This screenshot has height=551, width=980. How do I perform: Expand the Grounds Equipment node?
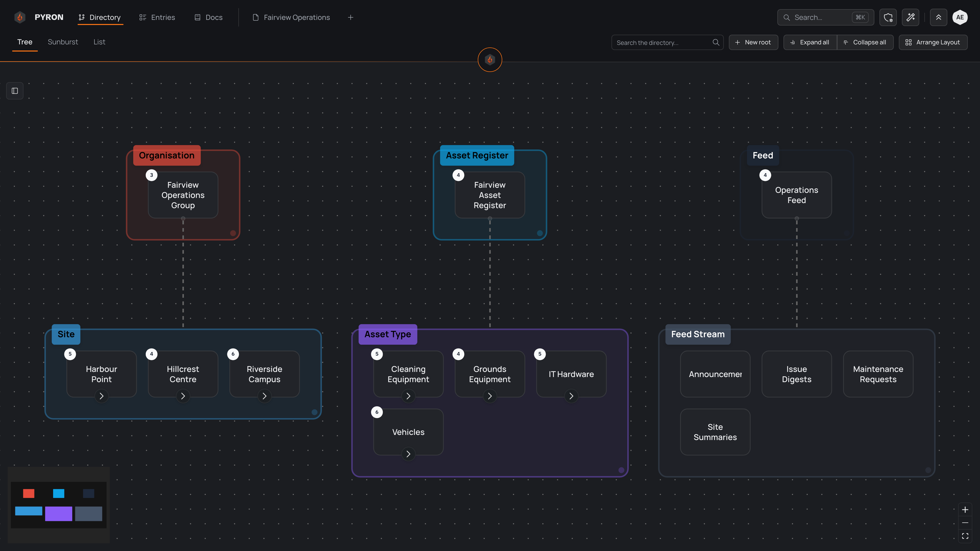point(490,396)
